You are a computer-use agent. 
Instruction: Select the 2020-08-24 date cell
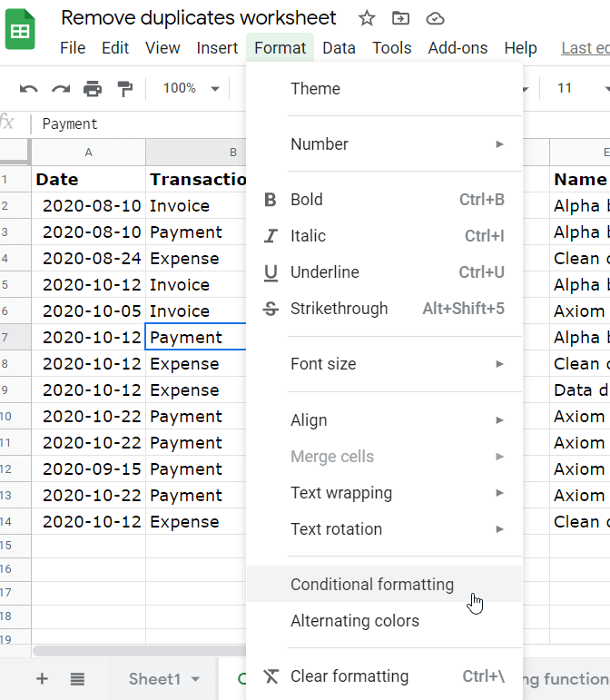click(x=88, y=258)
